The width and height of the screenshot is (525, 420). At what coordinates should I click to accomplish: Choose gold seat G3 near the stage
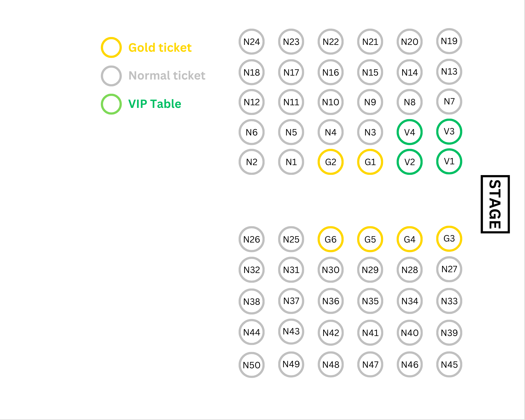click(x=449, y=239)
